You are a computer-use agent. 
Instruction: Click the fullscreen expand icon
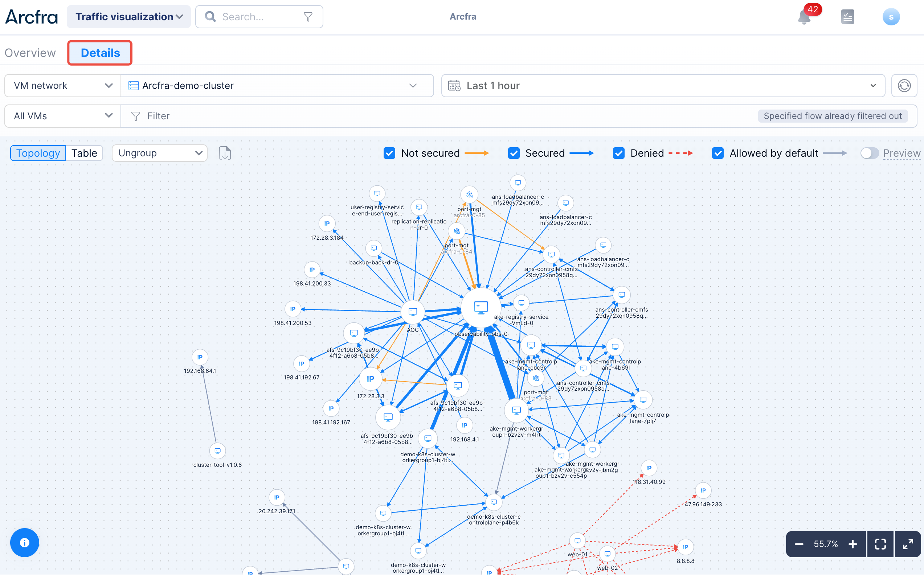tap(908, 544)
